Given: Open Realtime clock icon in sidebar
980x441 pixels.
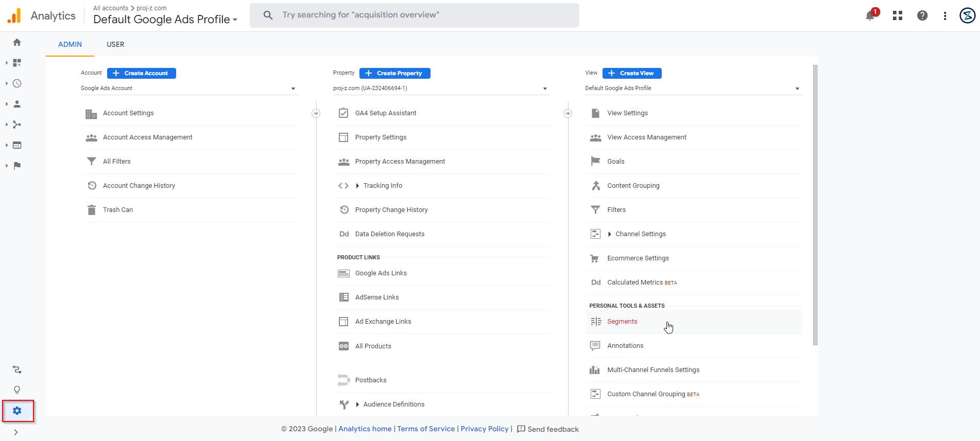Looking at the screenshot, I should [17, 83].
